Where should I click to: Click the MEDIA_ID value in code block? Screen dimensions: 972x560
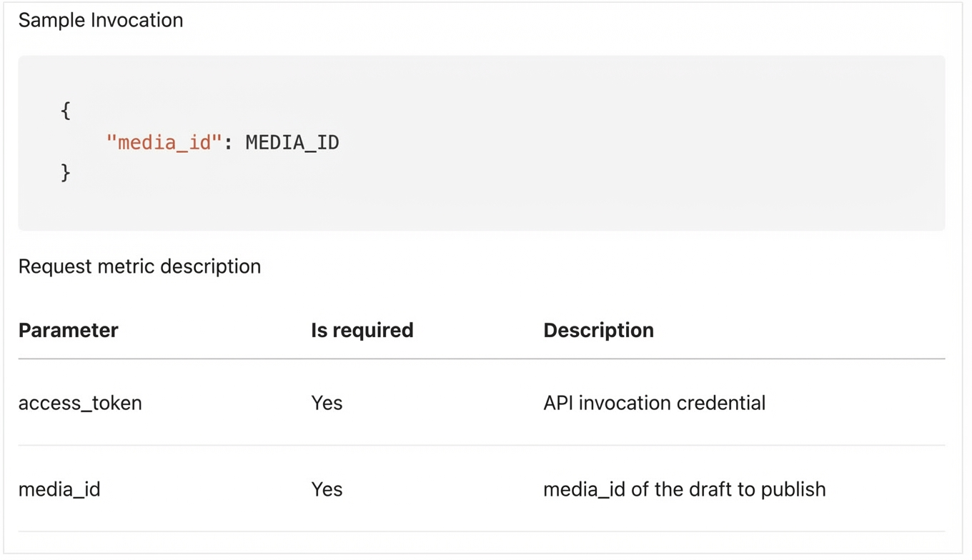click(292, 142)
